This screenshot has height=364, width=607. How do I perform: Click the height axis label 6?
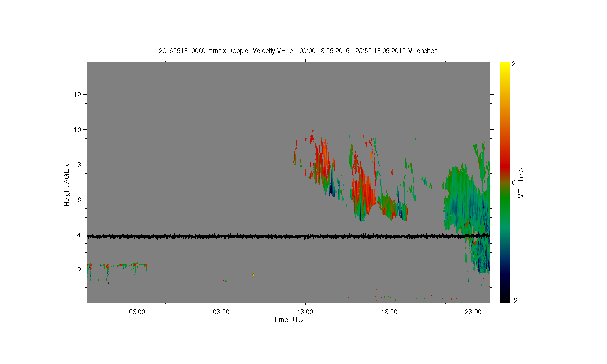[x=80, y=200]
